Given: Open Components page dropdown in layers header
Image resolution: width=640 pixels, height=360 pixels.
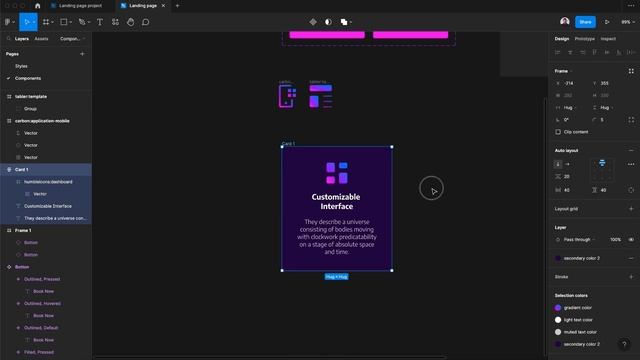Looking at the screenshot, I should click(x=72, y=39).
